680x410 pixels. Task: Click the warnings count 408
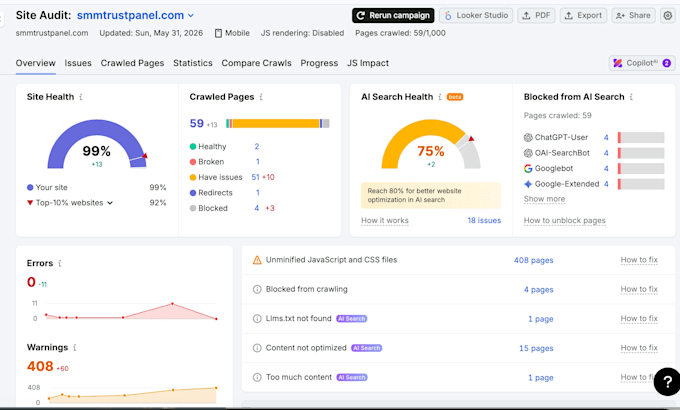coord(40,367)
